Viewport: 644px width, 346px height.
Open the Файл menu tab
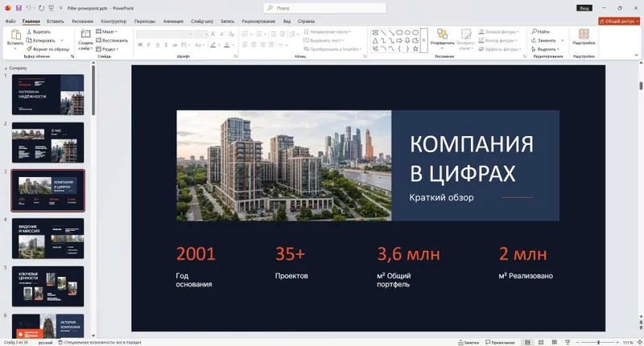pos(10,21)
